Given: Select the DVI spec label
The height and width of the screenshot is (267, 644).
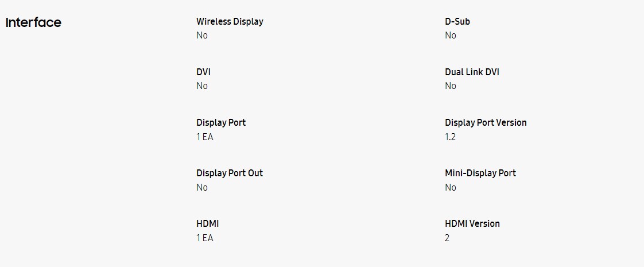Looking at the screenshot, I should coord(203,72).
